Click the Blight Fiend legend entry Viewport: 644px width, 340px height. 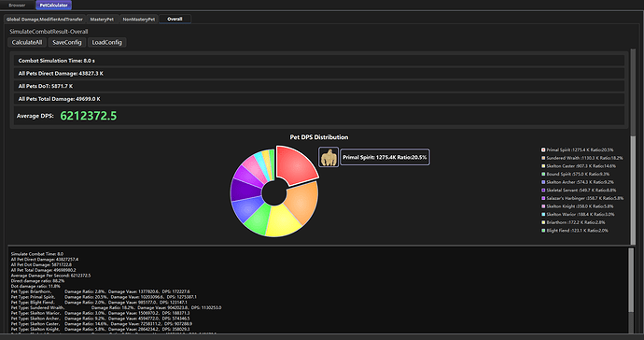pyautogui.click(x=575, y=231)
